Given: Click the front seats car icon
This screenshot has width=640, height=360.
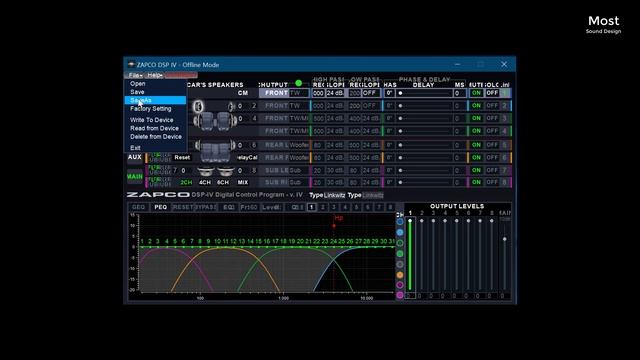Looking at the screenshot, I should coord(216,121).
